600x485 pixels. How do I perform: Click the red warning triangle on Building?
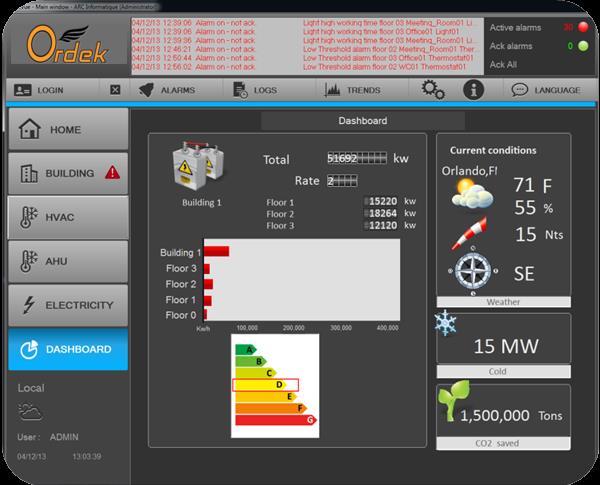coord(112,172)
